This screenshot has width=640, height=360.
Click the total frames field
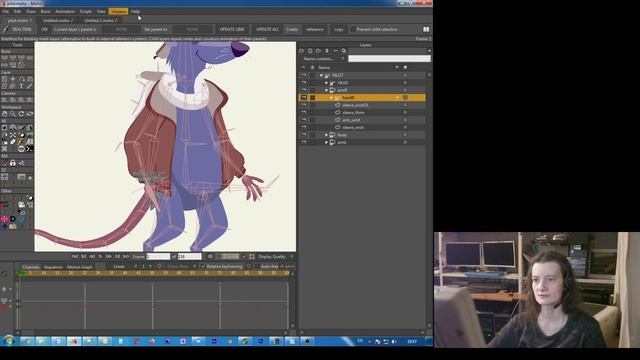point(190,256)
